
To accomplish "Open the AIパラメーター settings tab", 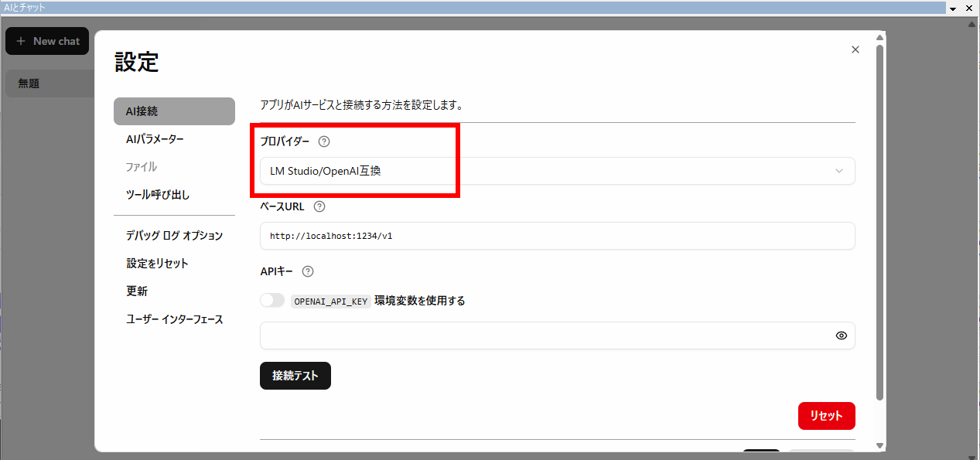I will pos(174,139).
